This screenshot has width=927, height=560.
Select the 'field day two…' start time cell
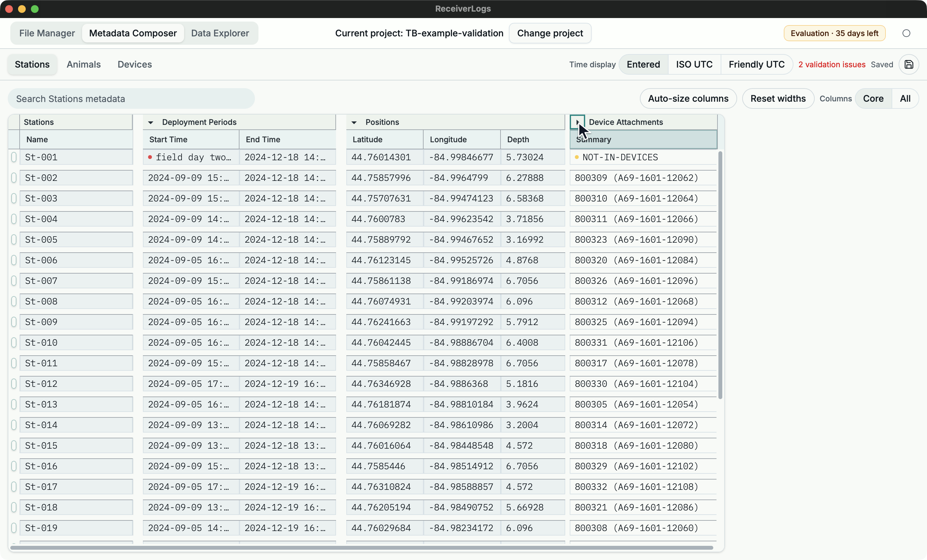point(191,157)
